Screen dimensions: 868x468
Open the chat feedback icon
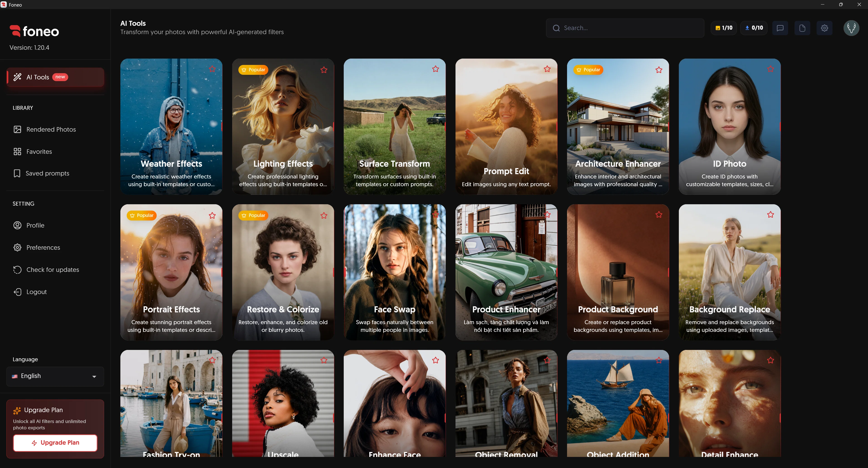point(780,28)
